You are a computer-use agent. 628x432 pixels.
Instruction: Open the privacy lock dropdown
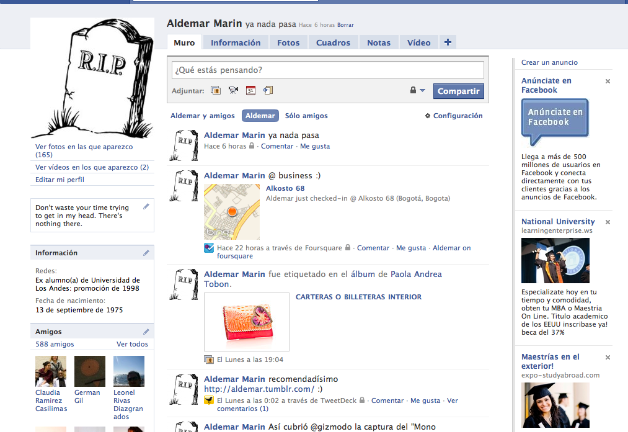(416, 91)
